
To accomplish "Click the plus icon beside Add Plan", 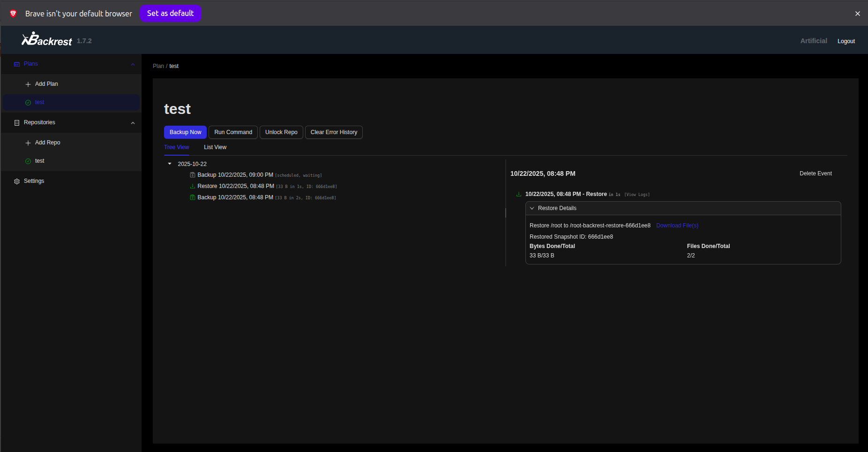I will 28,84.
